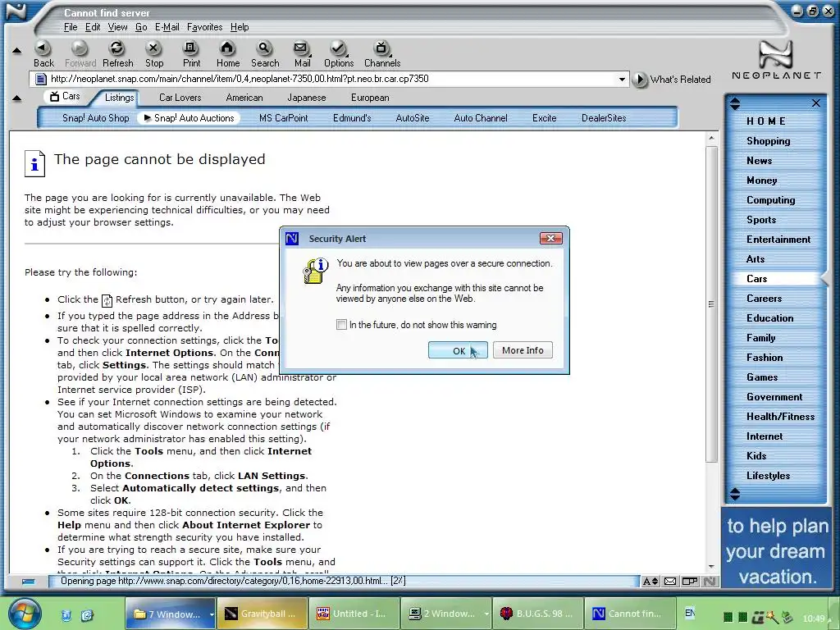
Task: Open Recycle Bin quick launch icon
Action: (66, 615)
